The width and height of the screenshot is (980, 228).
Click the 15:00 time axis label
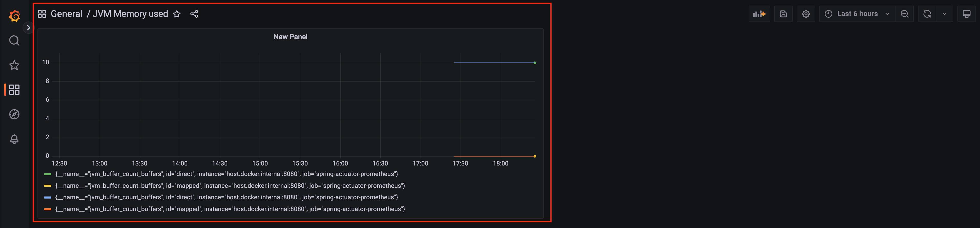click(260, 163)
